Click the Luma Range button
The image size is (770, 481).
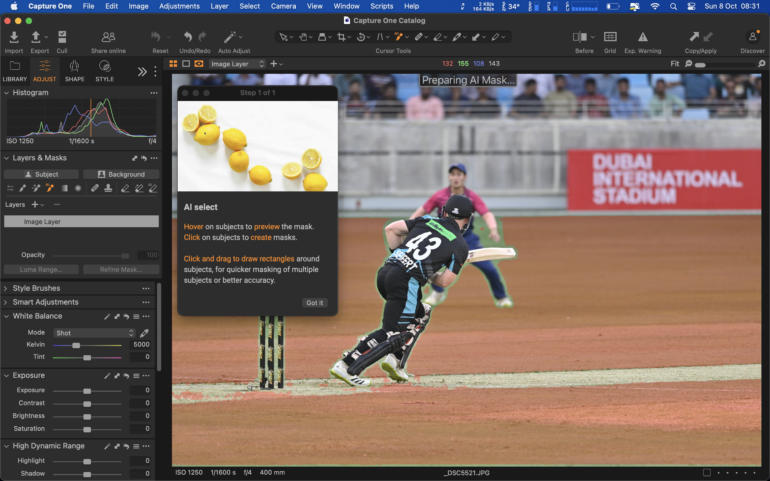[41, 269]
